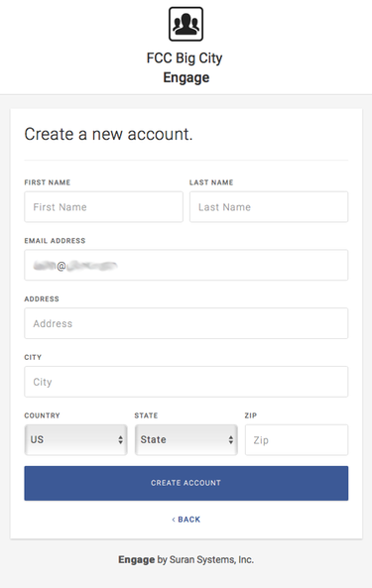The height and width of the screenshot is (588, 372).
Task: Click the State dropdown arrow stepper icon
Action: pos(230,440)
